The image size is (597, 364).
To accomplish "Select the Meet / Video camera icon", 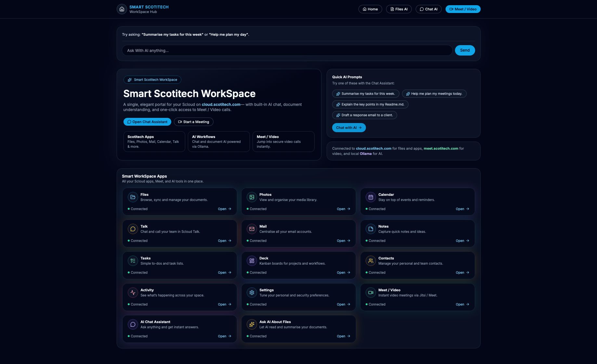I will pos(370,293).
